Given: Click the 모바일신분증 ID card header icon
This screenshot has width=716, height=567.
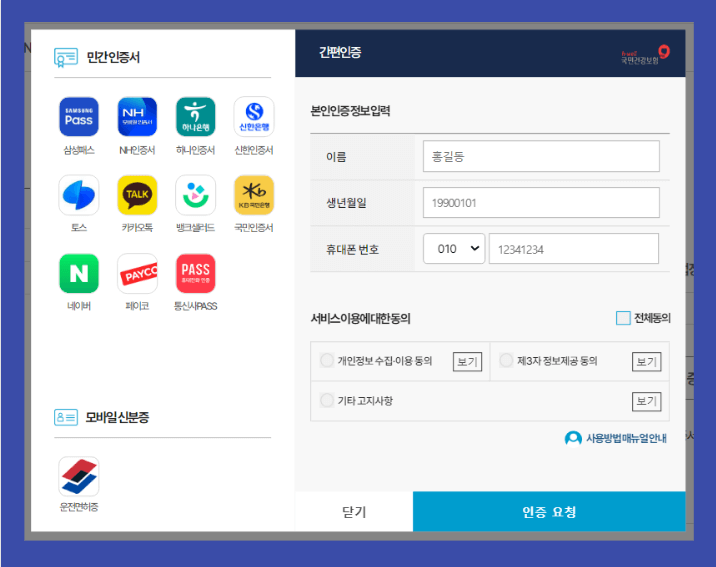Looking at the screenshot, I should (x=66, y=417).
